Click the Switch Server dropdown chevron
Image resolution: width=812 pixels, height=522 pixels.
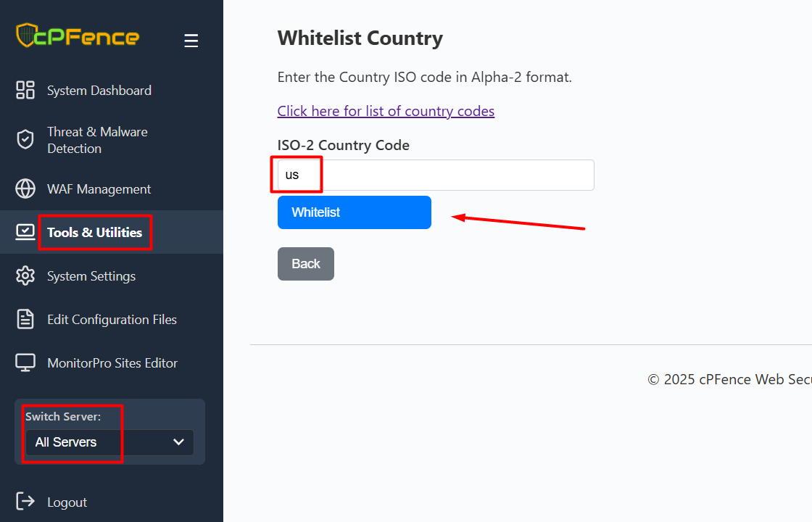tap(179, 442)
